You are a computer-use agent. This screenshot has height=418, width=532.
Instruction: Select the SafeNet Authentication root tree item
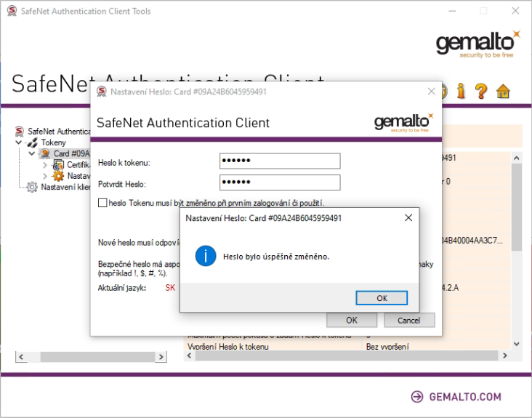pyautogui.click(x=59, y=132)
